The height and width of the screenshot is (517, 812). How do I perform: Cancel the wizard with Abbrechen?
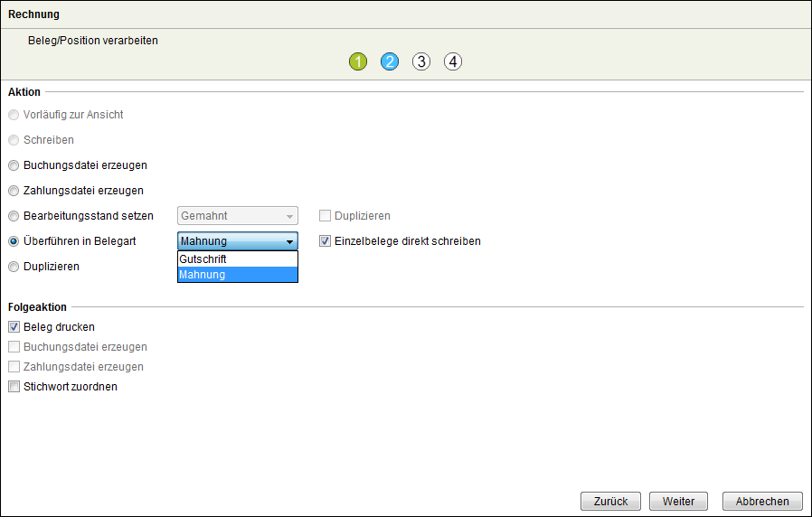(761, 501)
